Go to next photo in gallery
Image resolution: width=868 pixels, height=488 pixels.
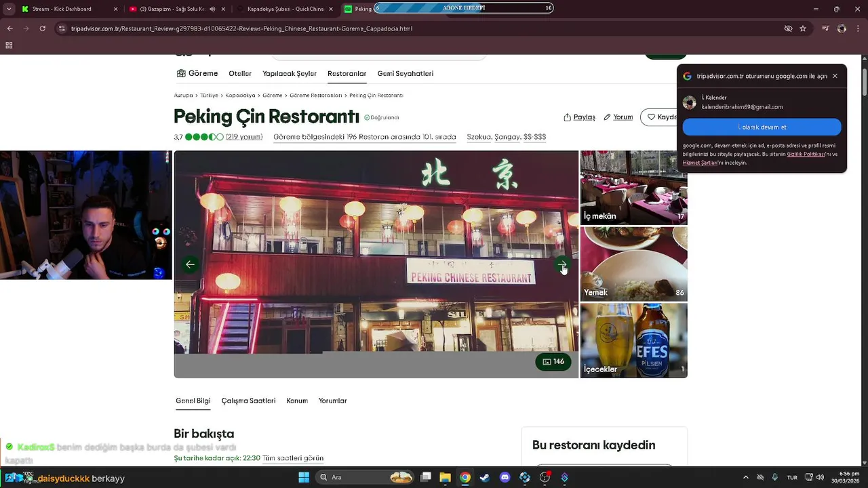[x=562, y=264]
